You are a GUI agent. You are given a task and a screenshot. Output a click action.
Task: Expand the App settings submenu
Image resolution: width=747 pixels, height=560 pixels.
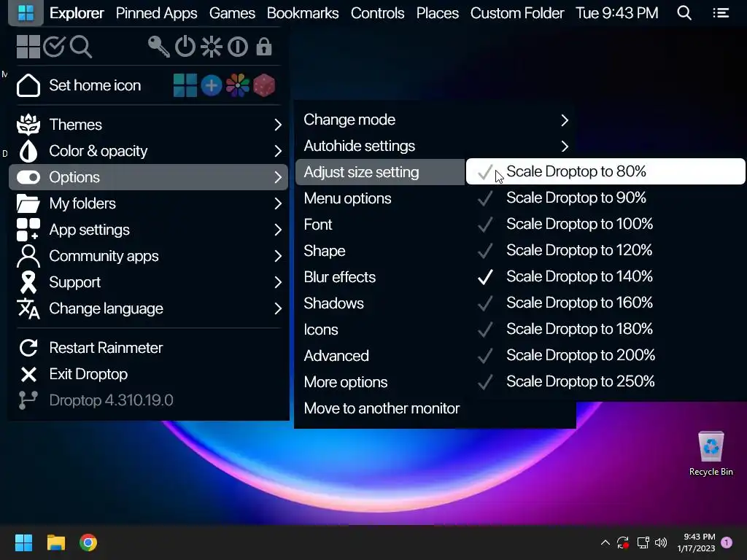[148, 230]
